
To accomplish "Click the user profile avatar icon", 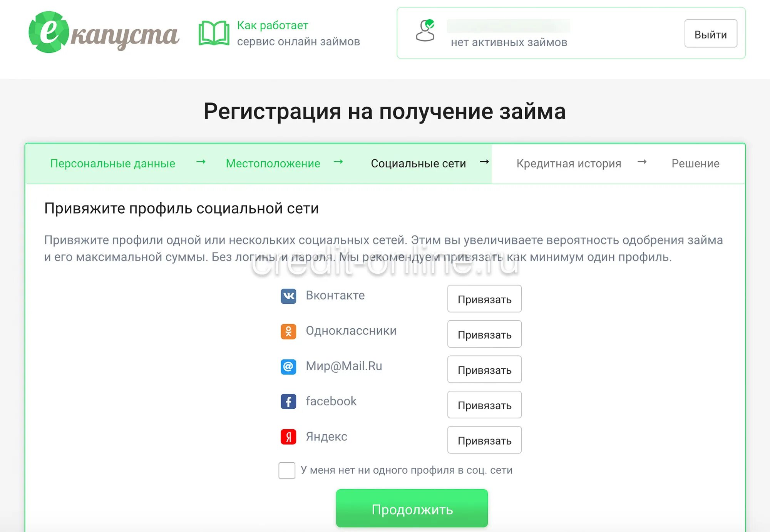I will (425, 30).
